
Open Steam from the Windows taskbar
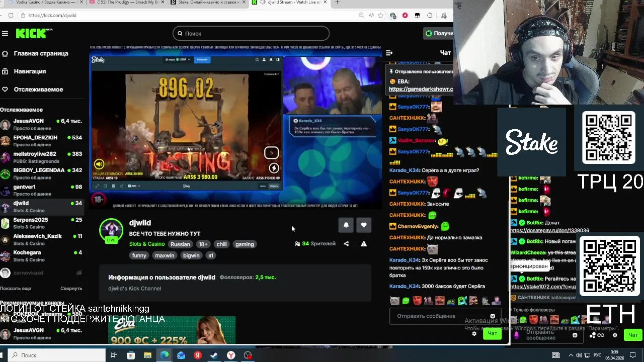coord(214,355)
